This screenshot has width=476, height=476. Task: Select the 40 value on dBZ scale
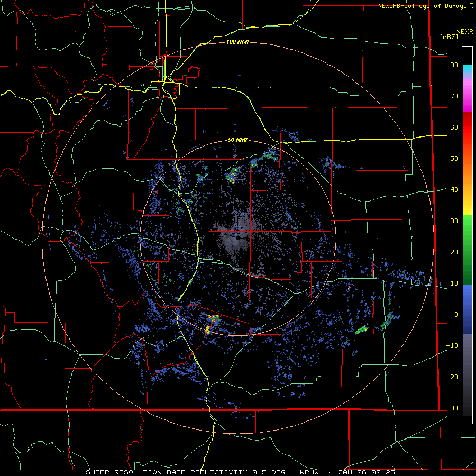pyautogui.click(x=454, y=189)
